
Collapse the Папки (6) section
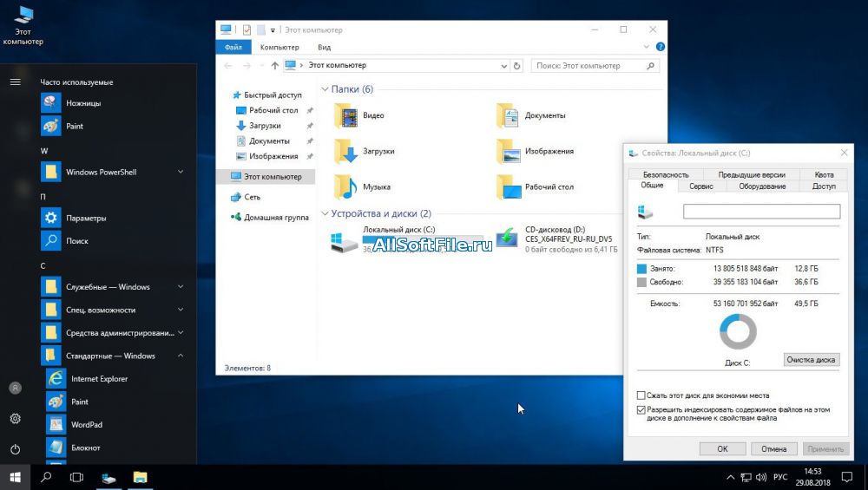pos(325,89)
